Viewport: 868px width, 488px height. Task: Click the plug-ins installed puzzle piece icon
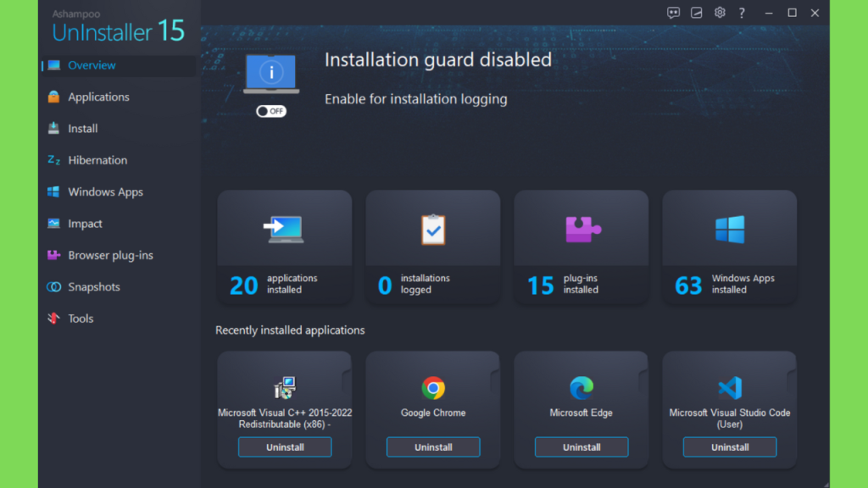coord(583,230)
